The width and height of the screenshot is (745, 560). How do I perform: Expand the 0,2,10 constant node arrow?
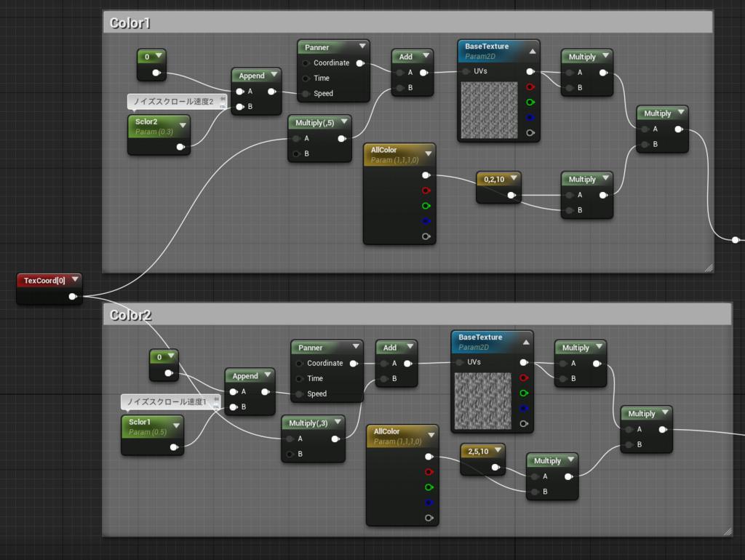click(514, 178)
